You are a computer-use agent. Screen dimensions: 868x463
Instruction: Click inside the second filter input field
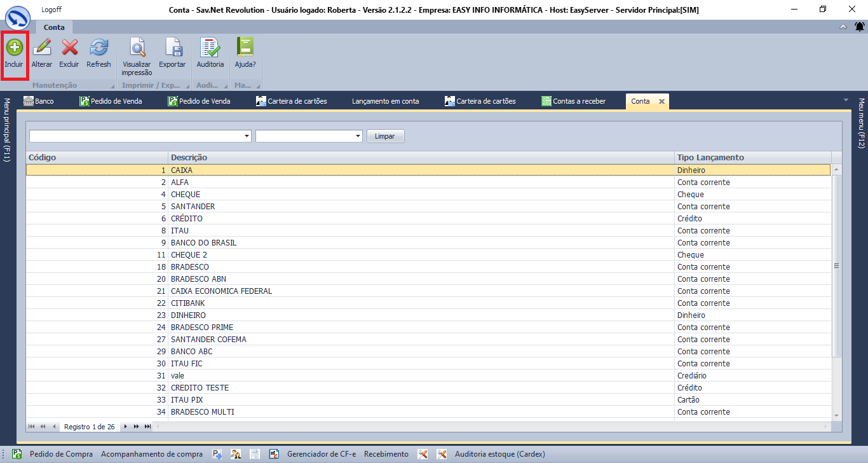pyautogui.click(x=305, y=136)
